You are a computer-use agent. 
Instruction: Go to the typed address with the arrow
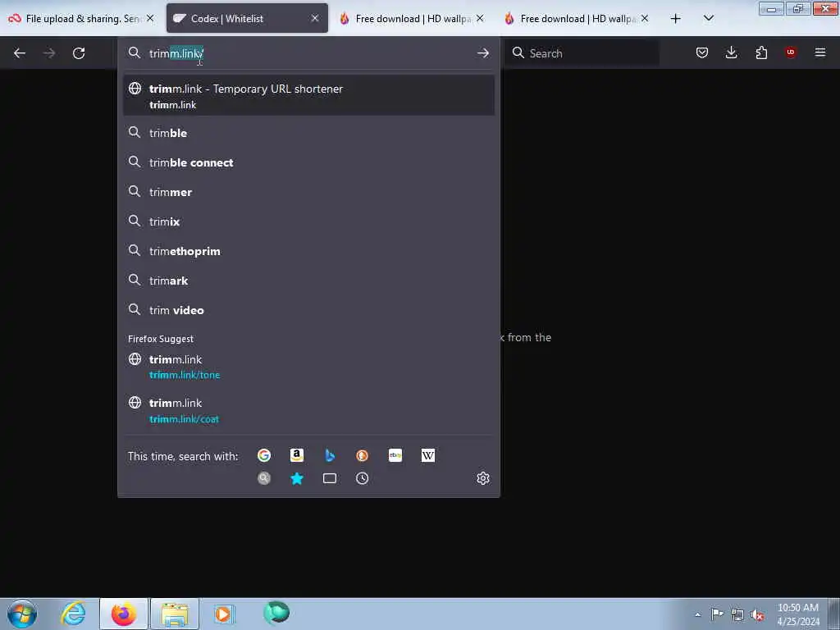click(482, 53)
